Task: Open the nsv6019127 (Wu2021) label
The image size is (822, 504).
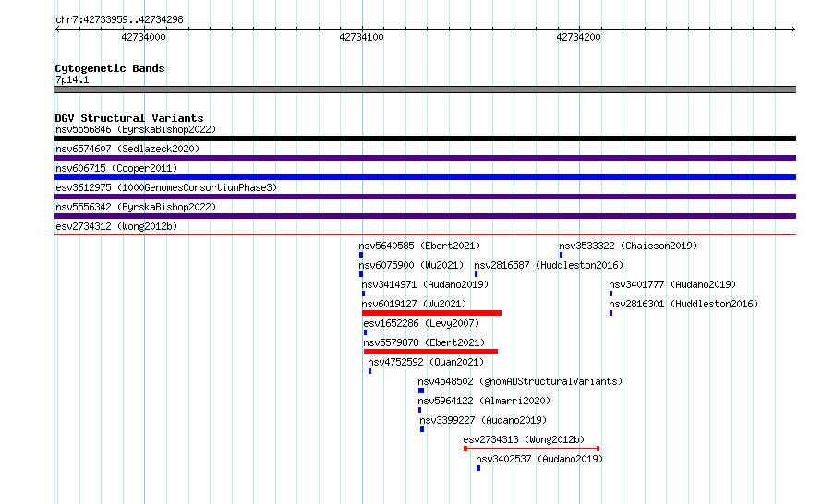Action: pyautogui.click(x=414, y=304)
